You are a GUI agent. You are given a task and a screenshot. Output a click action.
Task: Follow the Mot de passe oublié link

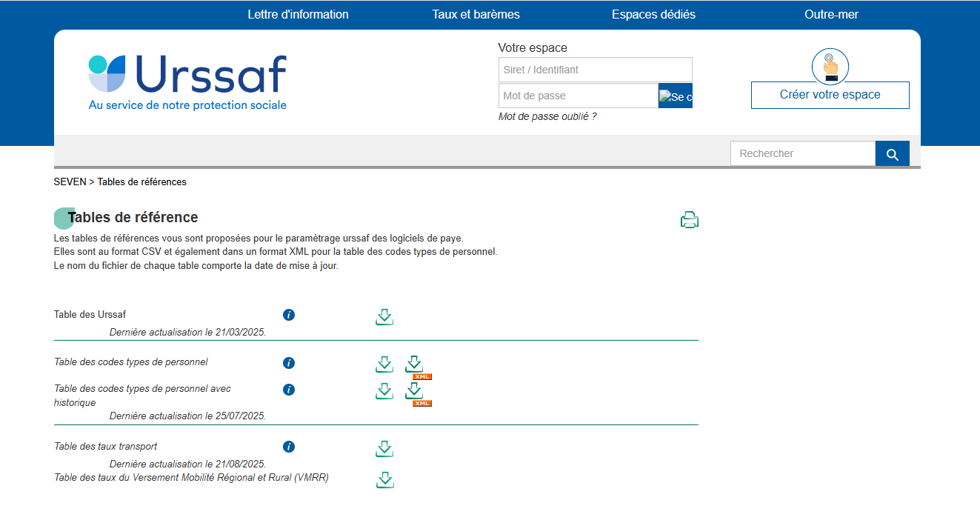(547, 116)
